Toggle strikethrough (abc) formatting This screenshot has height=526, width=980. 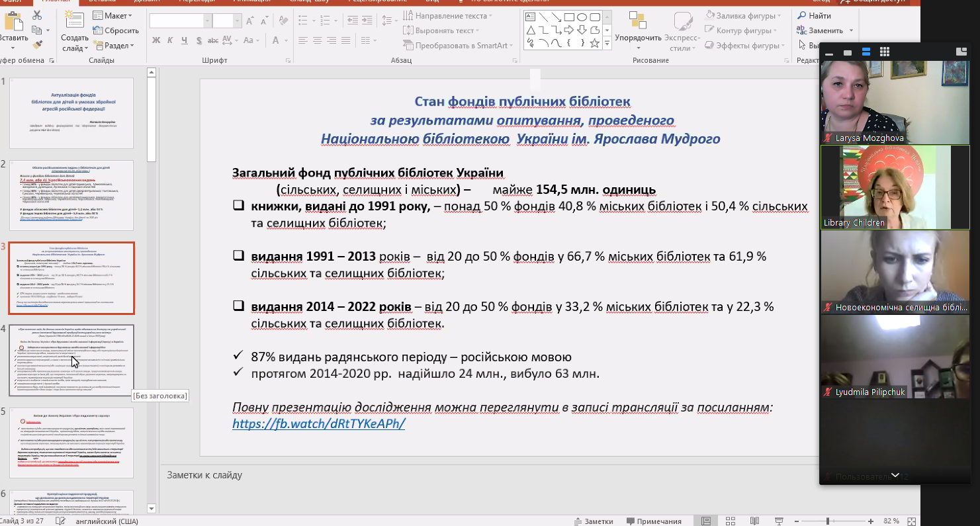coord(213,40)
